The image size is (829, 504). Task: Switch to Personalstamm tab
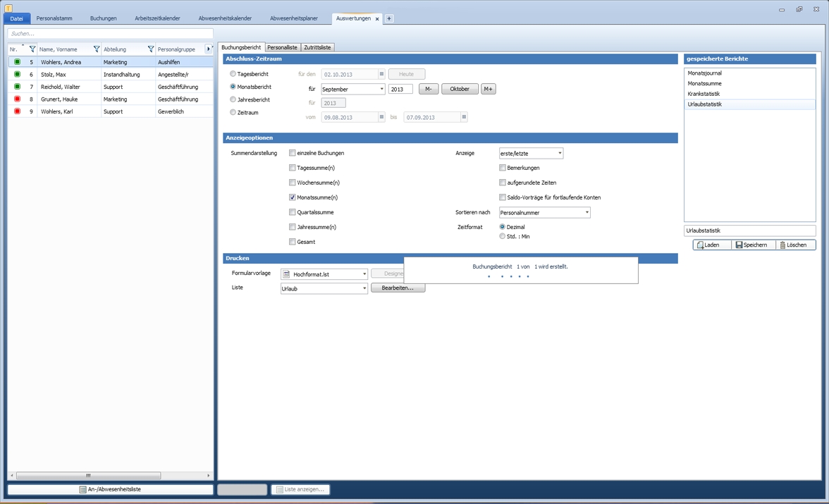[x=54, y=18]
